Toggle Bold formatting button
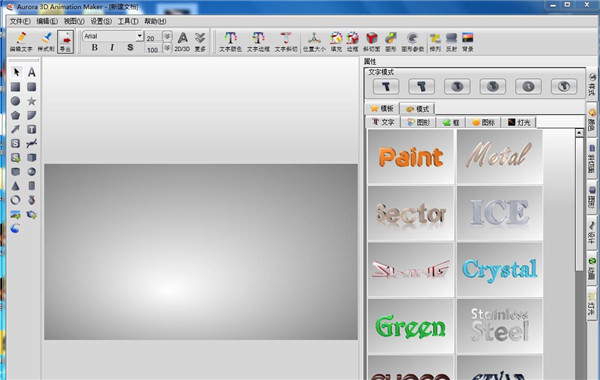Image resolution: width=600 pixels, height=380 pixels. click(95, 47)
